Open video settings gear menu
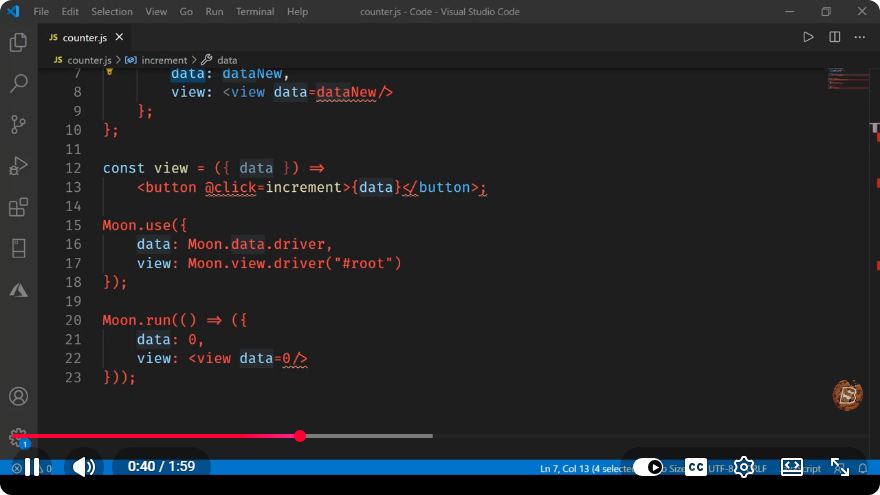 [x=744, y=467]
